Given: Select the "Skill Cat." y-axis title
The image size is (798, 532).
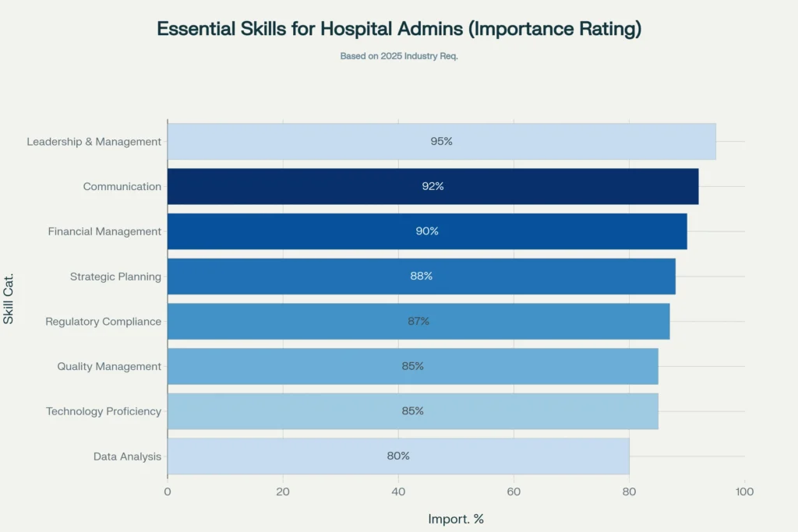Looking at the screenshot, I should tap(9, 298).
